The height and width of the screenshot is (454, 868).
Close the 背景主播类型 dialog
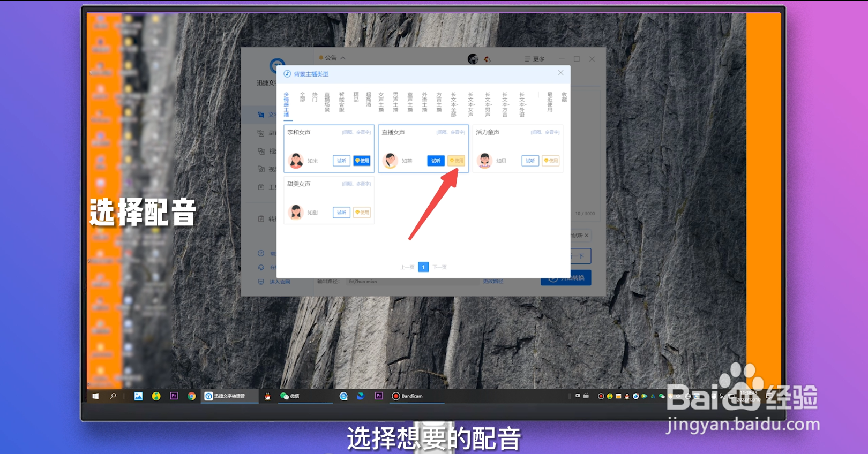pyautogui.click(x=560, y=73)
